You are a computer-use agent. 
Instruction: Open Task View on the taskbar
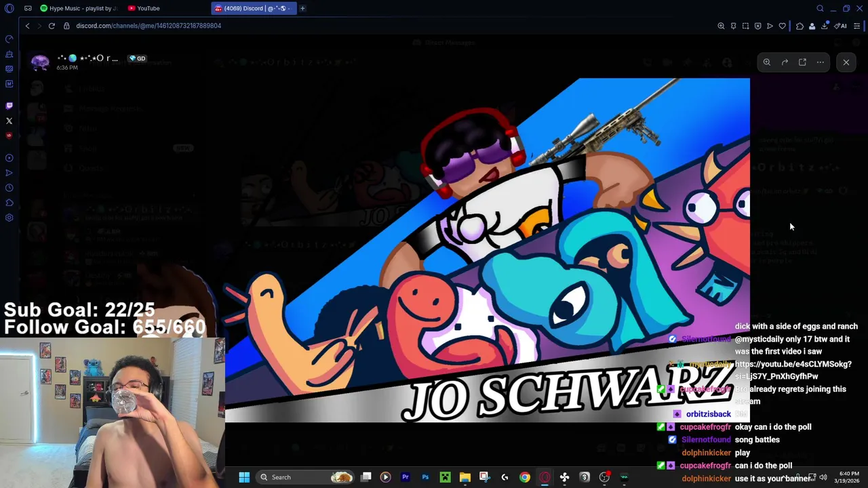tap(366, 477)
